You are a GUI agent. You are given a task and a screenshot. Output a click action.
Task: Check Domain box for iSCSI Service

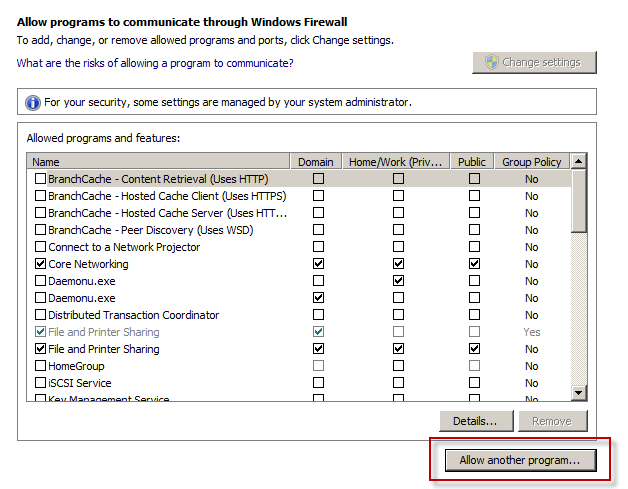point(318,383)
